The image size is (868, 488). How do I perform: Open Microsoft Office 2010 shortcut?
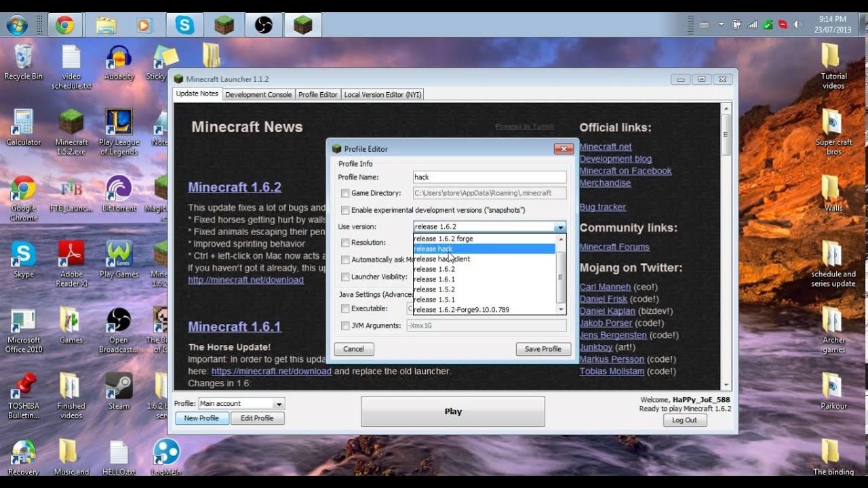point(24,329)
